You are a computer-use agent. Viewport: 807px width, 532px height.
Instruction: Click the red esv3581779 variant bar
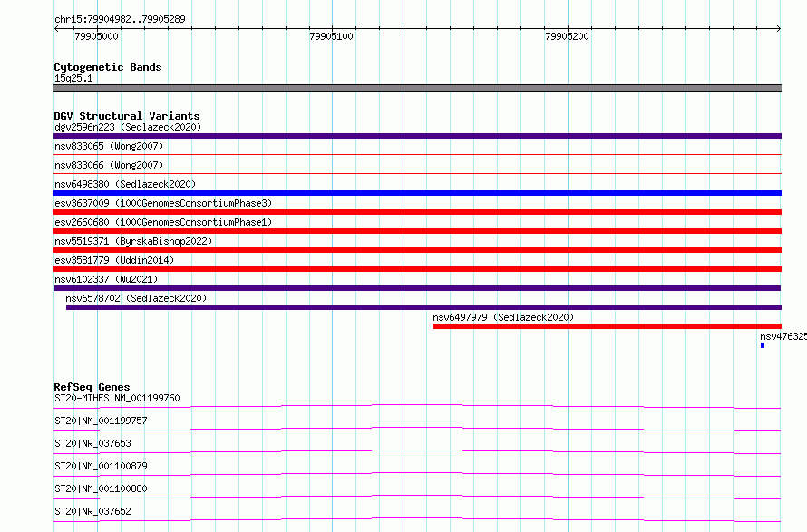pyautogui.click(x=417, y=269)
